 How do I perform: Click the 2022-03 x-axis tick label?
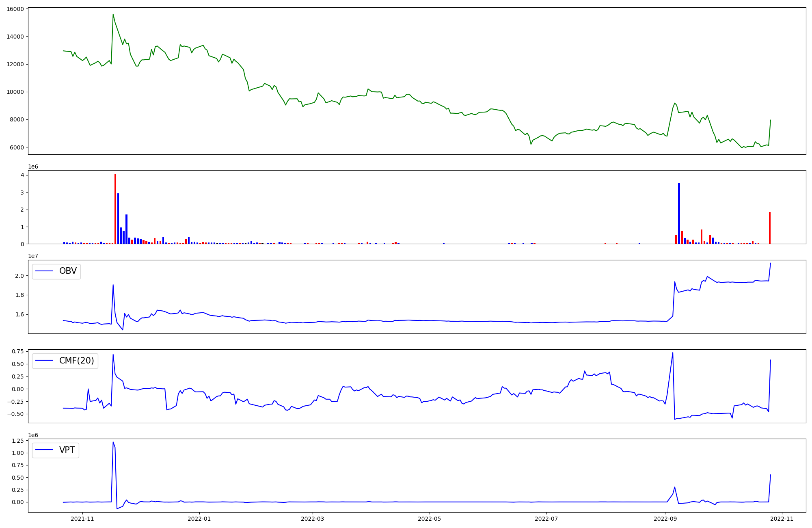coord(313,519)
